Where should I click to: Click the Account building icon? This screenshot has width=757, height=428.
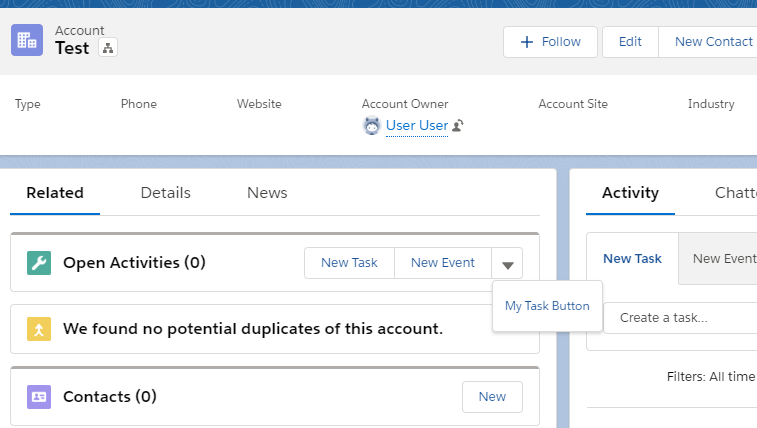[26, 41]
